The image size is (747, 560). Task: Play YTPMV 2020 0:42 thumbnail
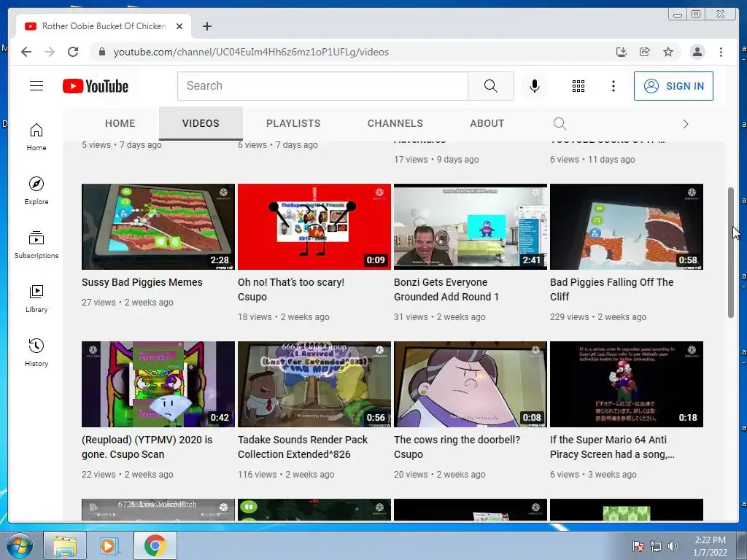(x=158, y=384)
